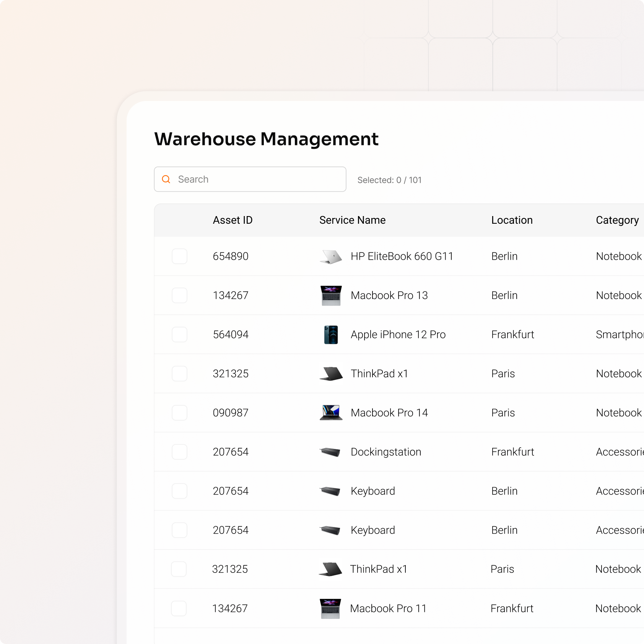The height and width of the screenshot is (644, 644).
Task: Click the HP EliteBook 660 G11 name
Action: (402, 256)
